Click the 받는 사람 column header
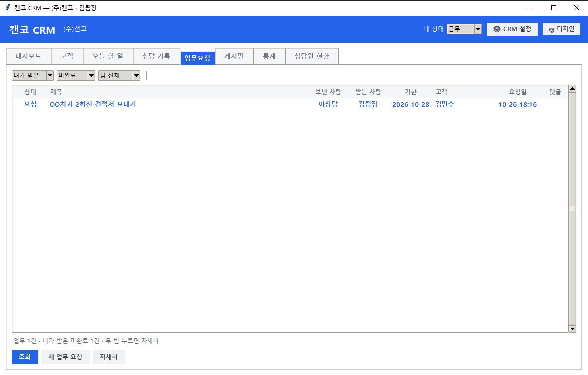Screen dimensions: 588x375 pyautogui.click(x=368, y=92)
